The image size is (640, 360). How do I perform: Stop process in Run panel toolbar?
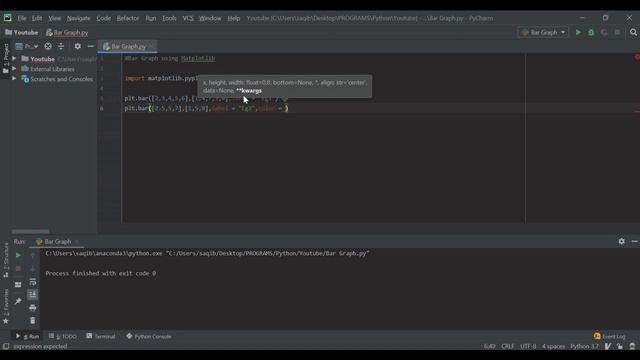point(18,269)
